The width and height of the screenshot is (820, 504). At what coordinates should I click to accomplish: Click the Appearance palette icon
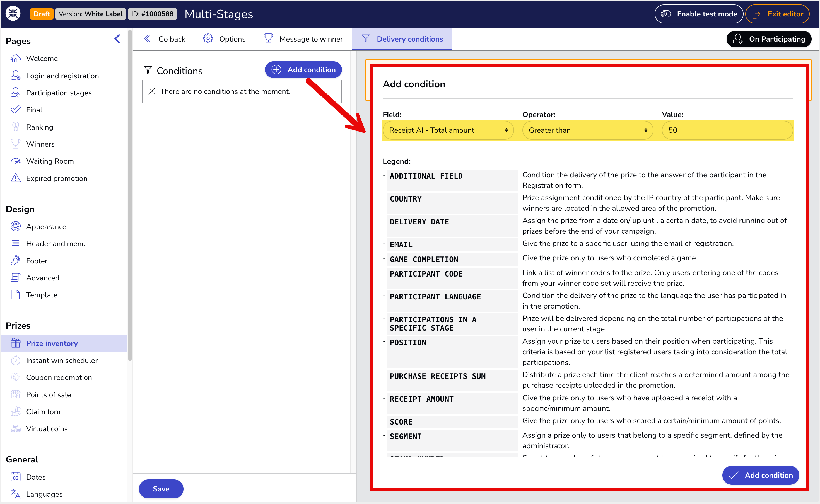(x=15, y=226)
